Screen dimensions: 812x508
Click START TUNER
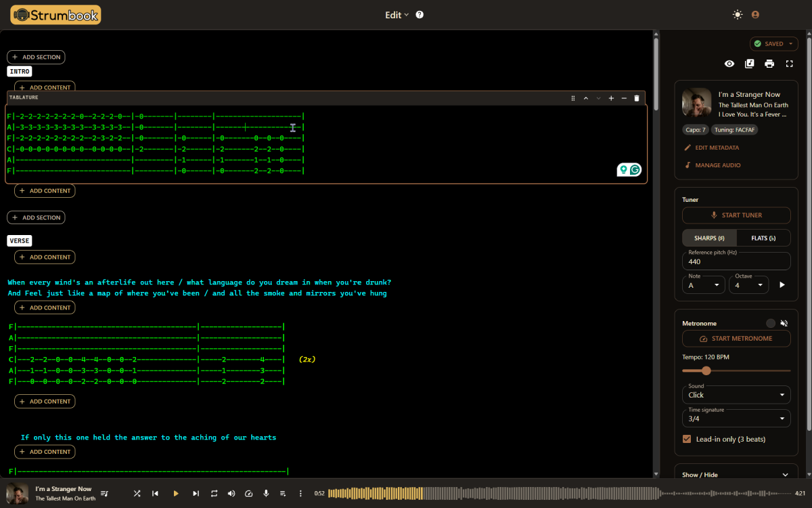click(x=736, y=215)
